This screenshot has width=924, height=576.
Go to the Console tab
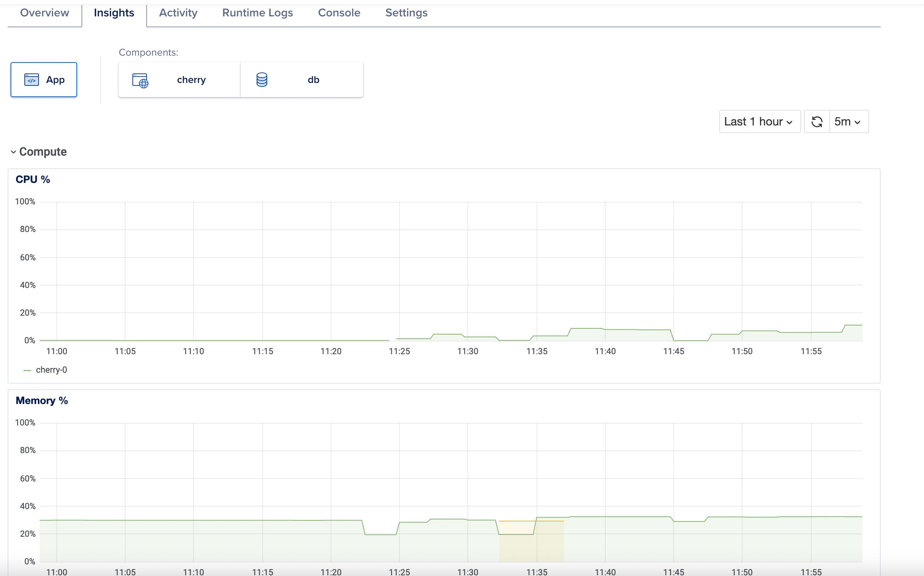[339, 13]
